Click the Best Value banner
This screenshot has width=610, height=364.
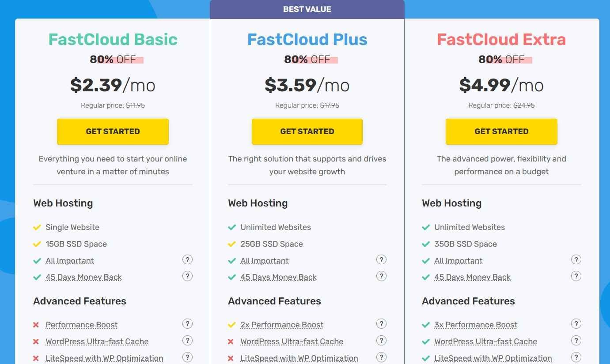[x=307, y=9]
